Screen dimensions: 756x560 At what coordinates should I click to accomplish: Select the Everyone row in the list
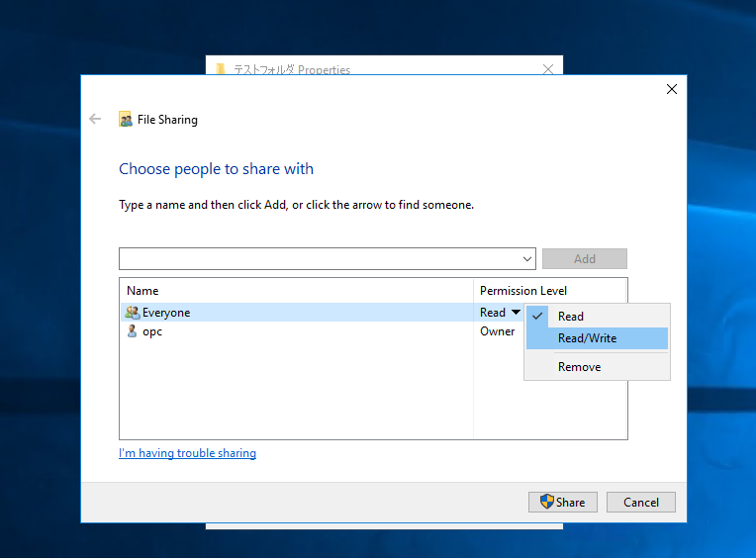[322, 313]
